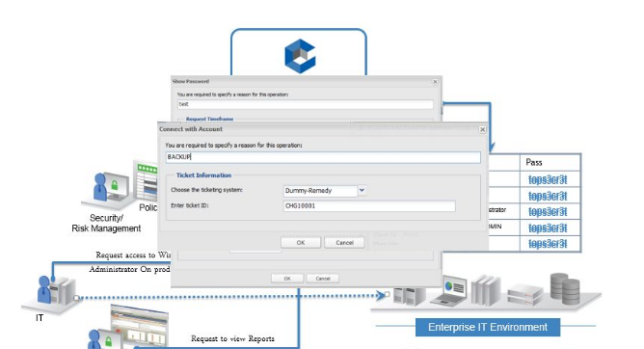644x349 pixels.
Task: Click the ticket ID field CHG10001
Action: pos(369,205)
